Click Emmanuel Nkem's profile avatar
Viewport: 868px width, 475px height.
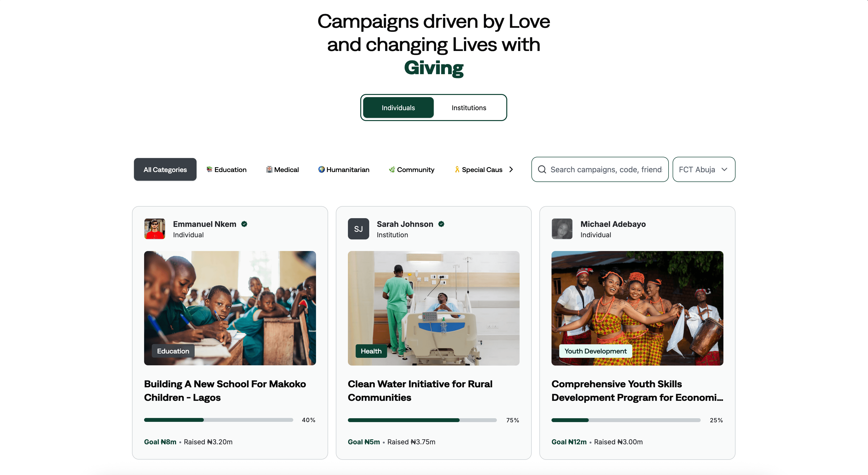coord(154,229)
